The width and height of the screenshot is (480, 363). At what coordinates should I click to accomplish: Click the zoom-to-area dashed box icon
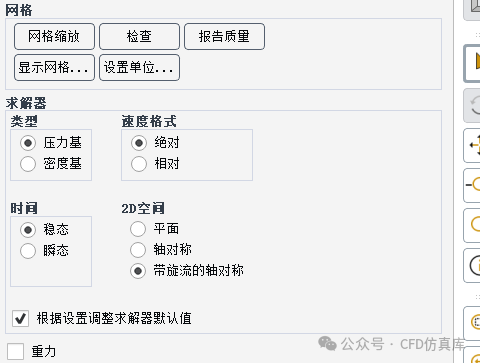(x=472, y=323)
